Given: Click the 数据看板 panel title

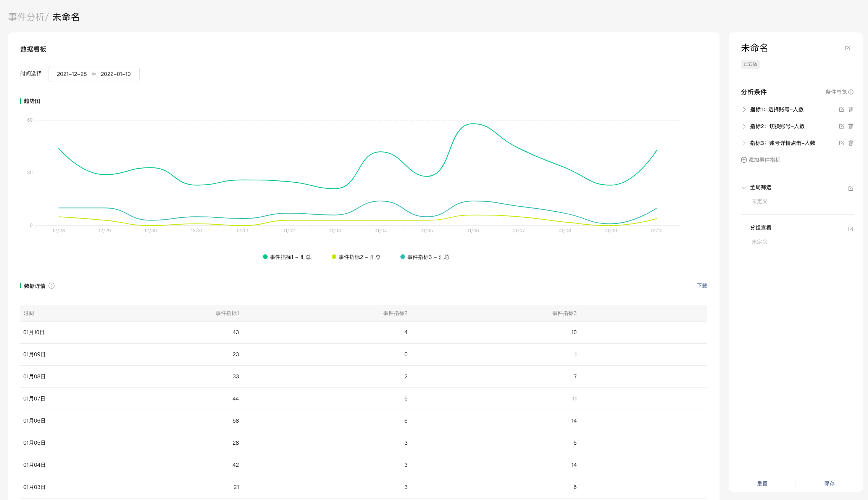Looking at the screenshot, I should pos(33,49).
